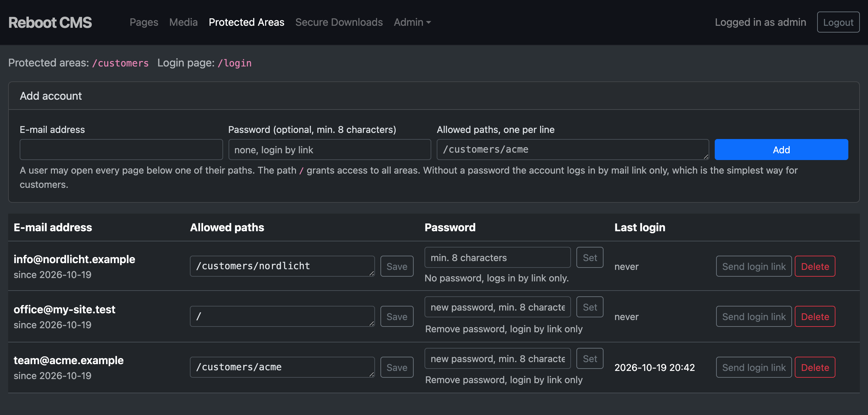Delete the info@nordlicht.example account
The image size is (868, 415).
[815, 266]
